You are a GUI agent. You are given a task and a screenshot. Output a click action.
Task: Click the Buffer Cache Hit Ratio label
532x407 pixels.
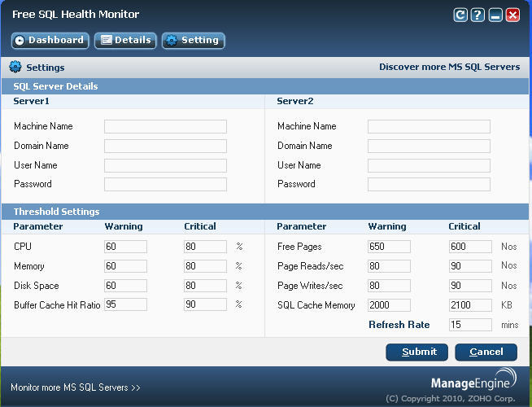pyautogui.click(x=57, y=304)
